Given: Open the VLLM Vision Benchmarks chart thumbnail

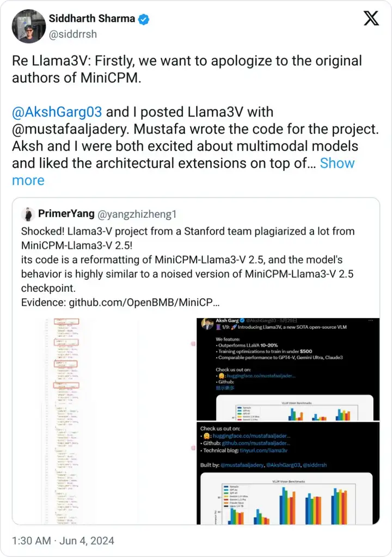Looking at the screenshot, I should (x=288, y=473).
